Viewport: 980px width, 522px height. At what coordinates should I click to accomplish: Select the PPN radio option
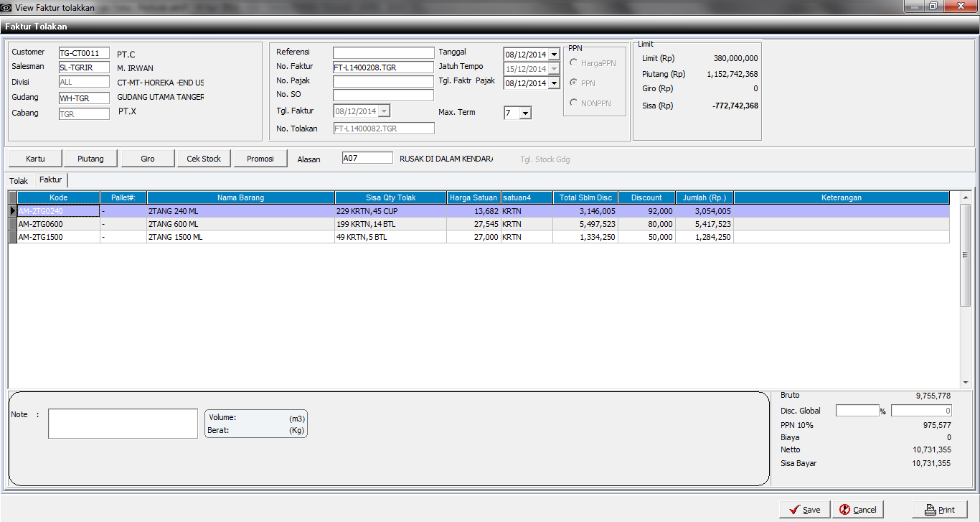tap(574, 83)
